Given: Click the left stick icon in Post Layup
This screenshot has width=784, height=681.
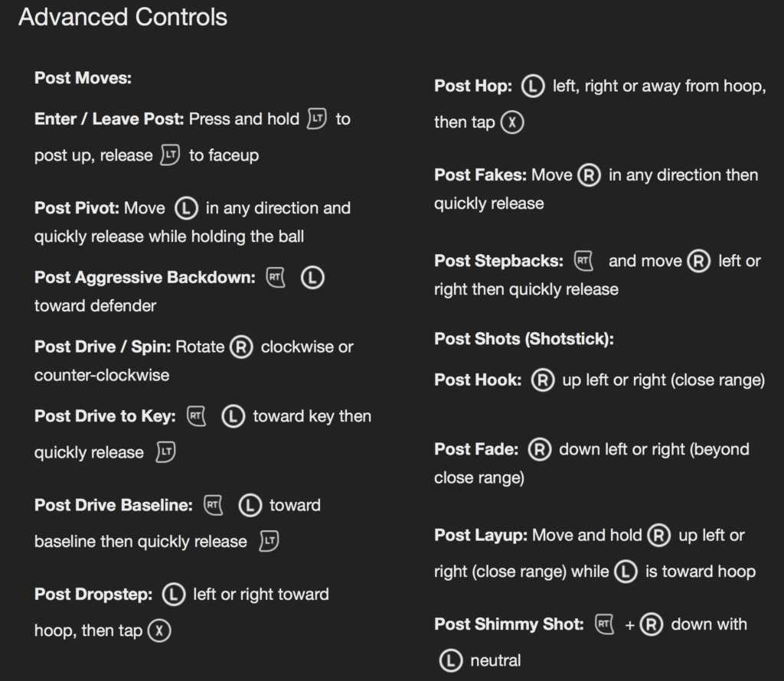Looking at the screenshot, I should (x=626, y=572).
